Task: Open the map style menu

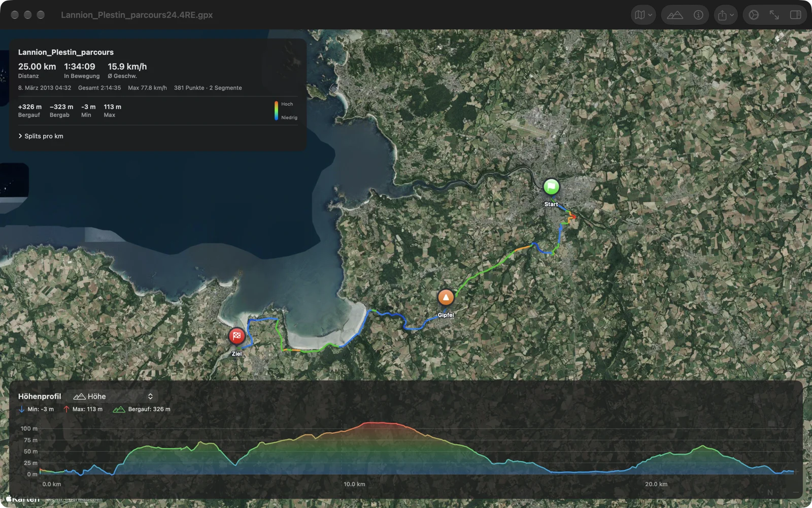Action: tap(643, 15)
